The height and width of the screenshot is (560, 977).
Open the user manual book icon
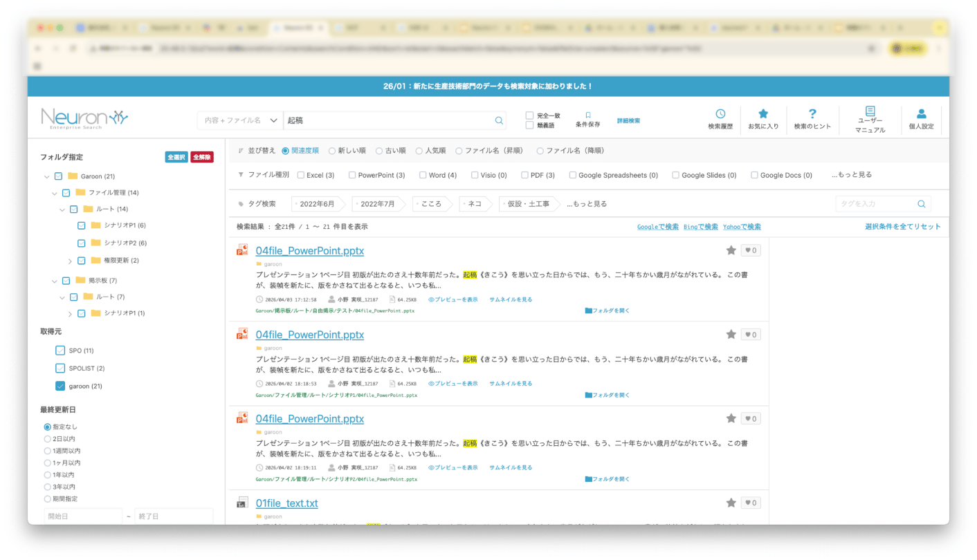870,111
